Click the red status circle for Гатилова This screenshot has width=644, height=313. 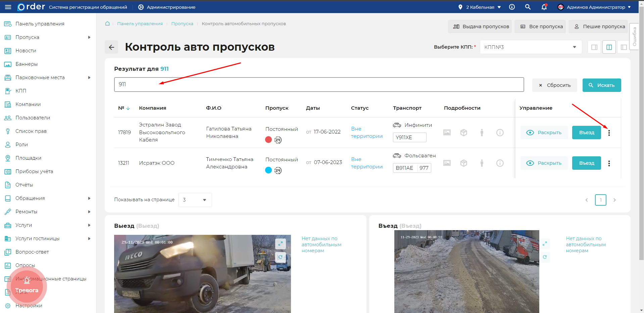268,140
